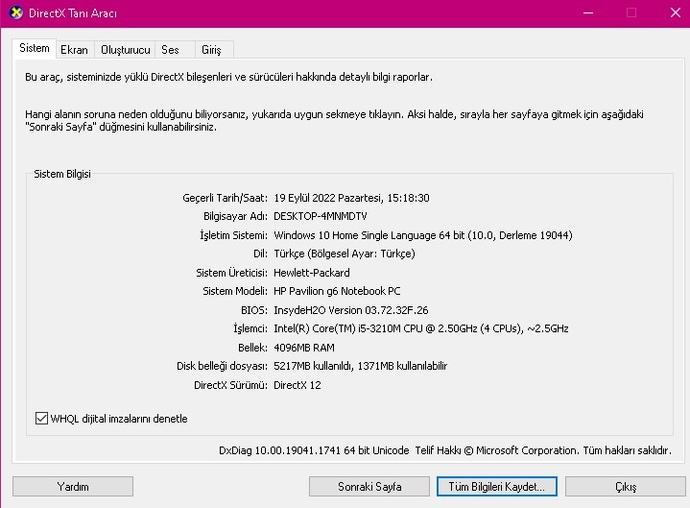Minimize the DirectX Tanı Aracı window
The image size is (690, 508).
click(x=588, y=13)
